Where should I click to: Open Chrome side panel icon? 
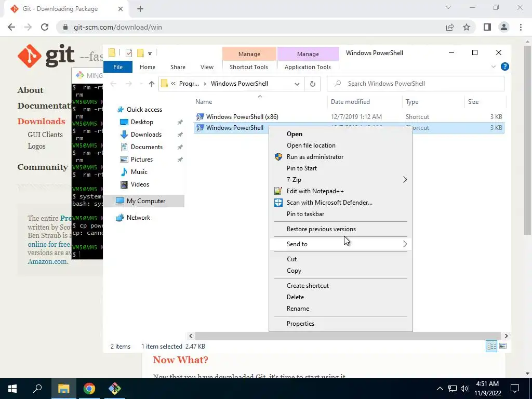pos(487,27)
